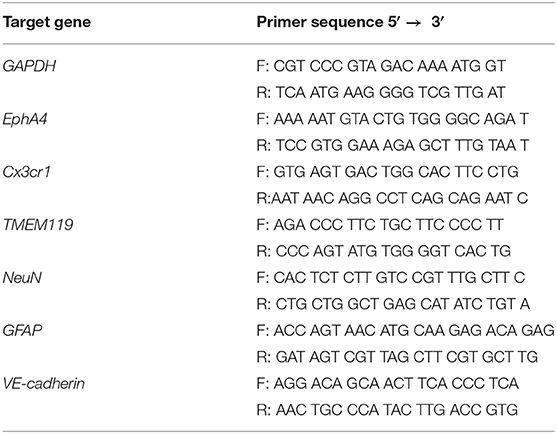Screen dimensions: 557x434
Task: Click GFAP forward primer starting ACC AGT
Action: pyautogui.click(x=405, y=331)
